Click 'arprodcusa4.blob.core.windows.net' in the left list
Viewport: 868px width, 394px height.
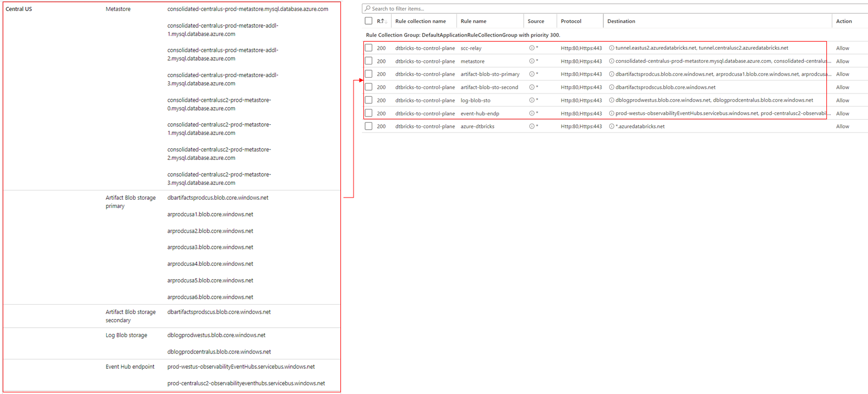pyautogui.click(x=210, y=264)
